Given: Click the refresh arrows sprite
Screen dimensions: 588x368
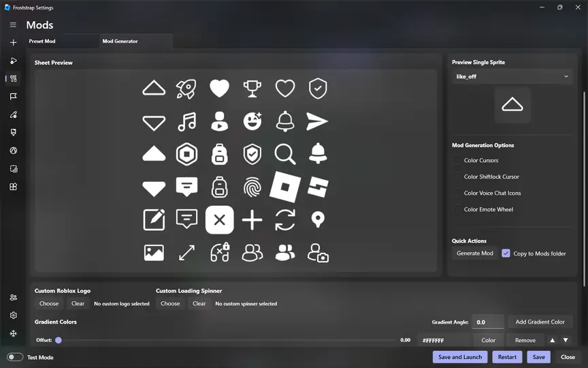Looking at the screenshot, I should click(285, 219).
